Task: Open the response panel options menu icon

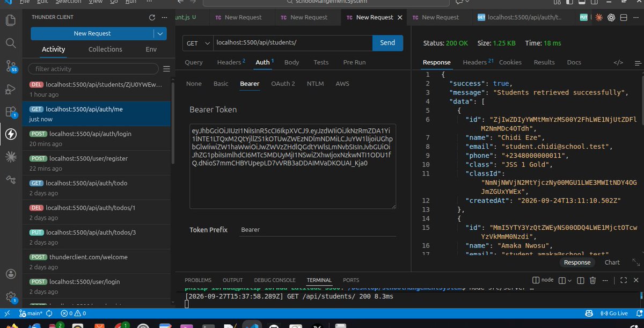Action: pyautogui.click(x=637, y=62)
